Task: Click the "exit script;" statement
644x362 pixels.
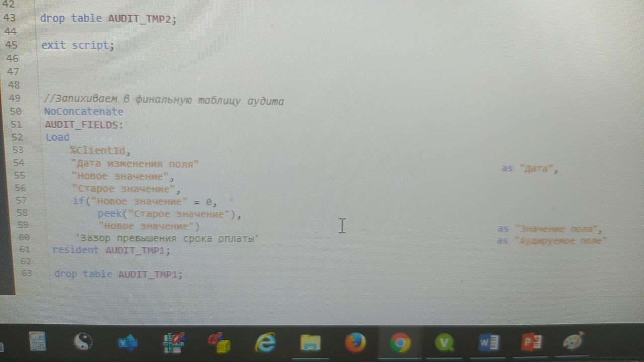Action: 78,45
